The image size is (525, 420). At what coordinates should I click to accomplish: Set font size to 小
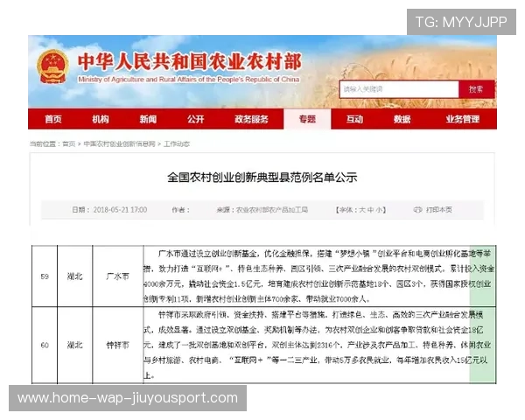[x=379, y=210]
